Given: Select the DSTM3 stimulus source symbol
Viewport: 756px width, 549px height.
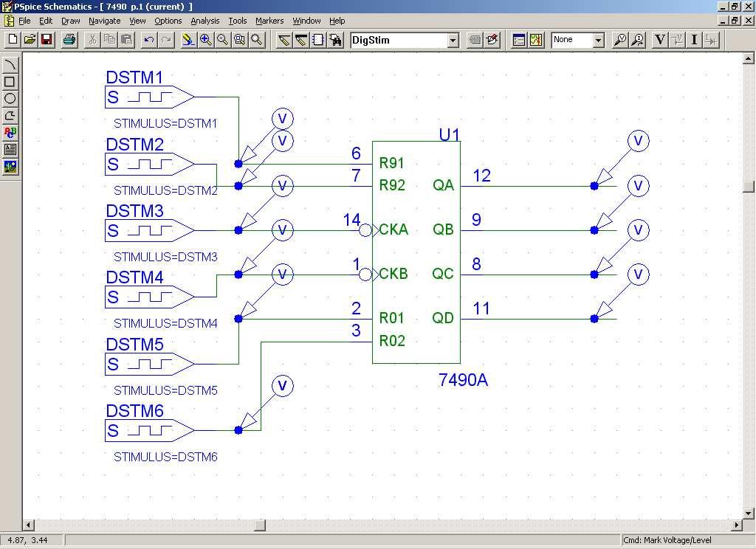Looking at the screenshot, I should pos(149,230).
